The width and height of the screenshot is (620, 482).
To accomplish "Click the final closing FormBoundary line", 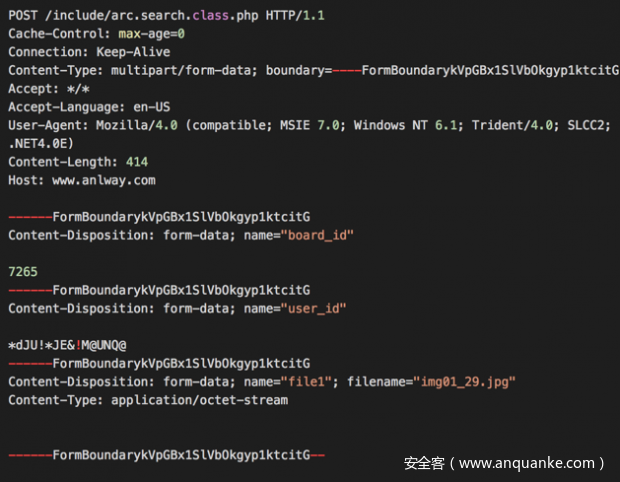I will [x=167, y=454].
